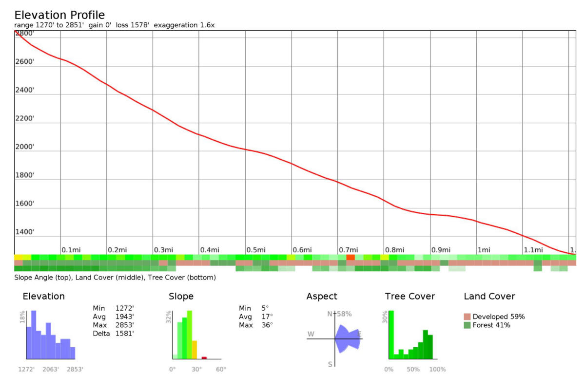
Task: Click the Land Cover section heading
Action: point(489,297)
